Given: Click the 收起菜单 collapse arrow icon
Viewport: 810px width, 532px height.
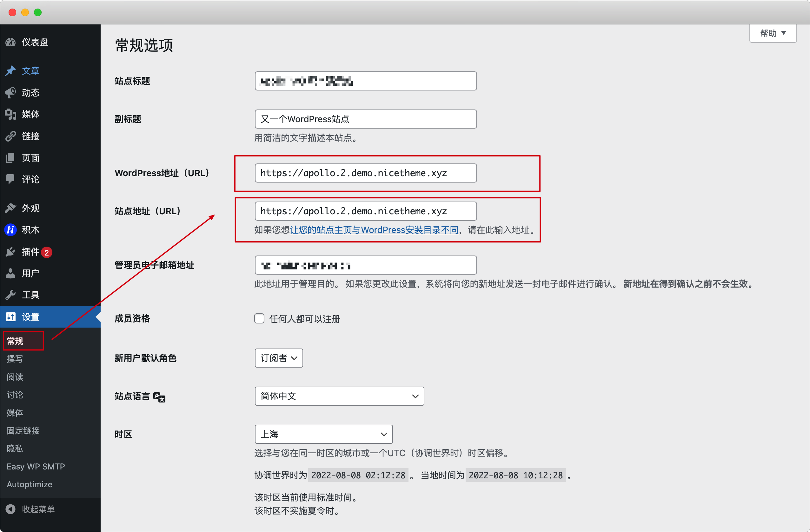Looking at the screenshot, I should coord(10,509).
